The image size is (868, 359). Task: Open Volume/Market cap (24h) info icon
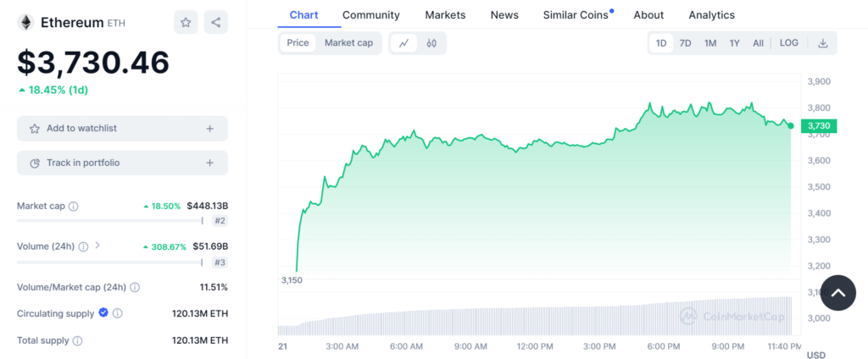point(135,288)
